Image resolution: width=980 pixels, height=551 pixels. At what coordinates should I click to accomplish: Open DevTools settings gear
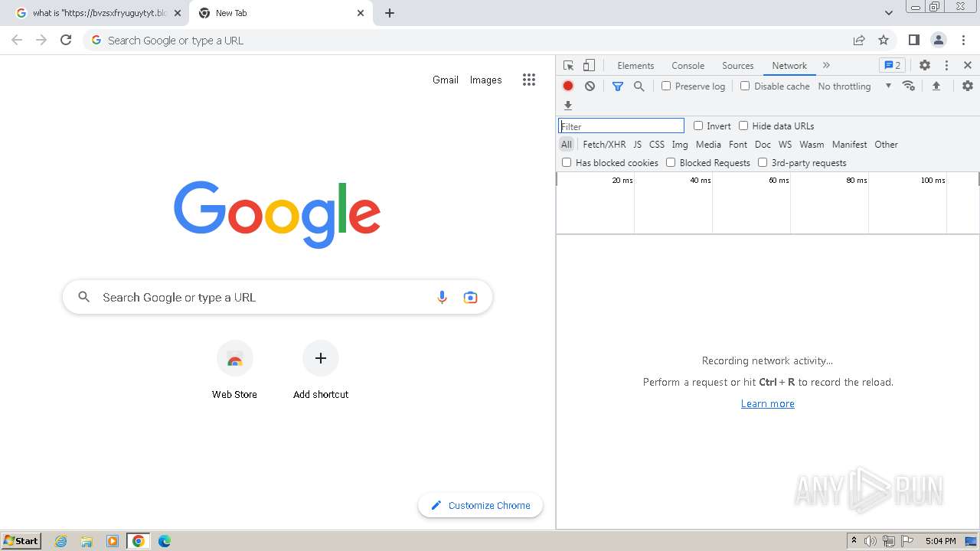click(x=925, y=66)
